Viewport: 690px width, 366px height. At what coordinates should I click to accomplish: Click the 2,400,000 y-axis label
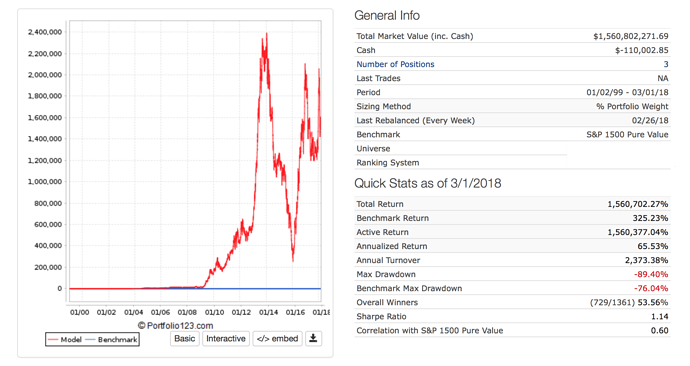click(x=44, y=32)
